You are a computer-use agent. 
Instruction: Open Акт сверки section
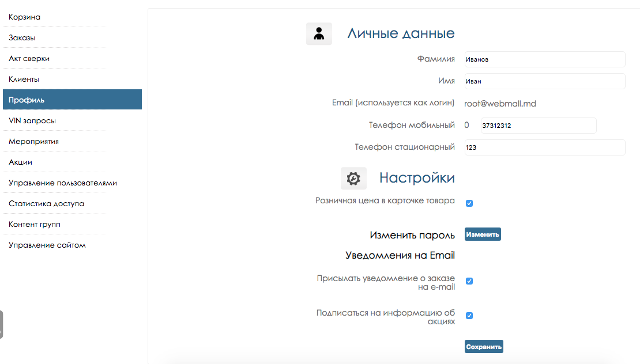pos(29,59)
